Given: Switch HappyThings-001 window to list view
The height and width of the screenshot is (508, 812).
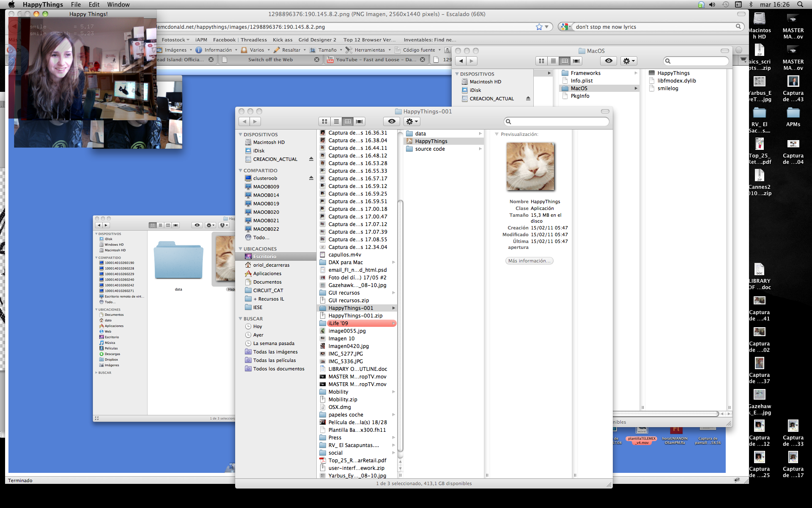Looking at the screenshot, I should [x=336, y=121].
